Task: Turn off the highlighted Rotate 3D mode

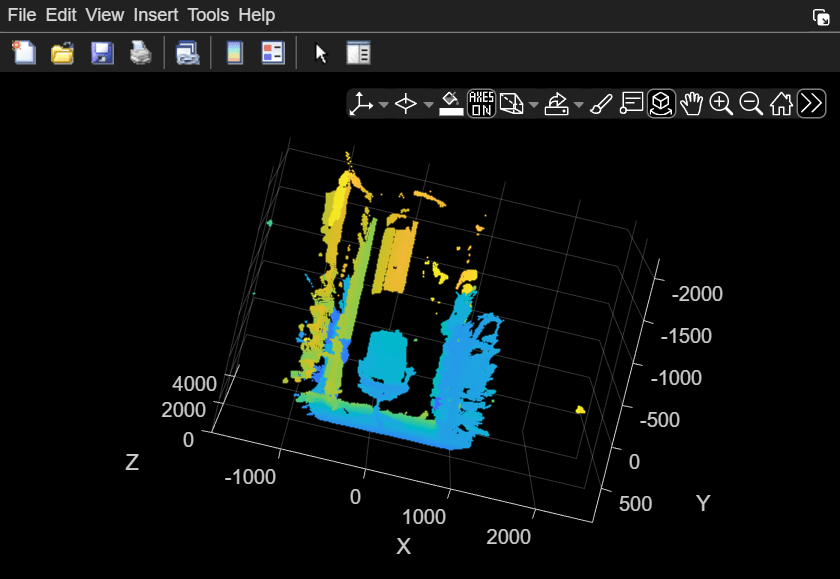Action: click(661, 103)
